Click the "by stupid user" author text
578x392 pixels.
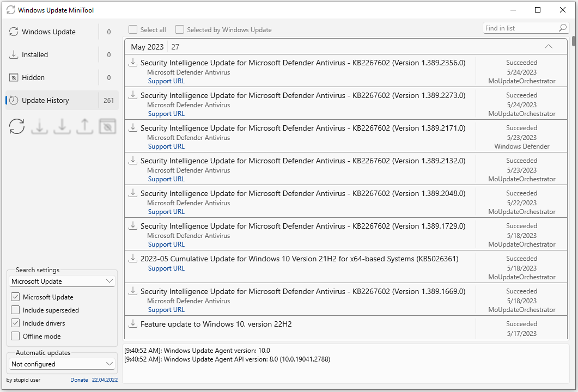point(23,380)
